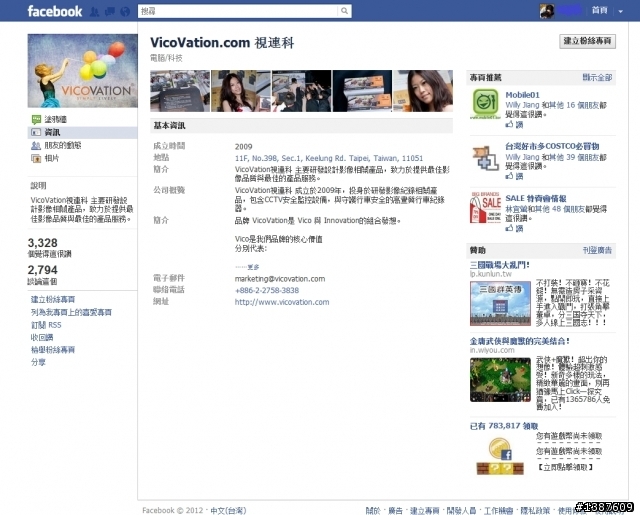The width and height of the screenshot is (640, 515).
Task: Click 建立粉絲專頁 link in left sidebar
Action: coord(53,300)
